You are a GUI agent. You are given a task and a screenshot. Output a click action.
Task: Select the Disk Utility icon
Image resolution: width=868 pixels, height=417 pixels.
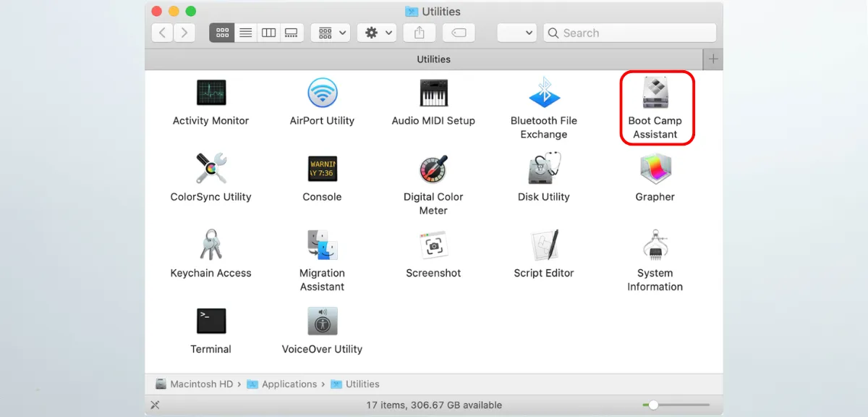544,169
